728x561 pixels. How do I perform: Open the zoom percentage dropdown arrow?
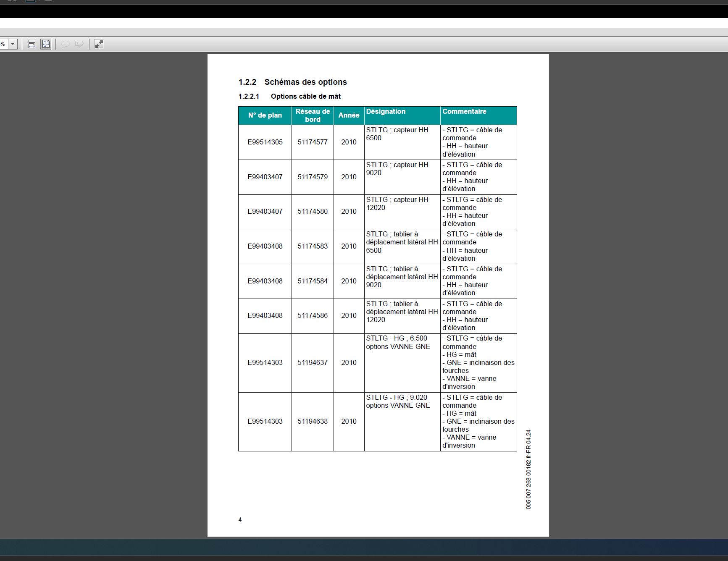[13, 44]
